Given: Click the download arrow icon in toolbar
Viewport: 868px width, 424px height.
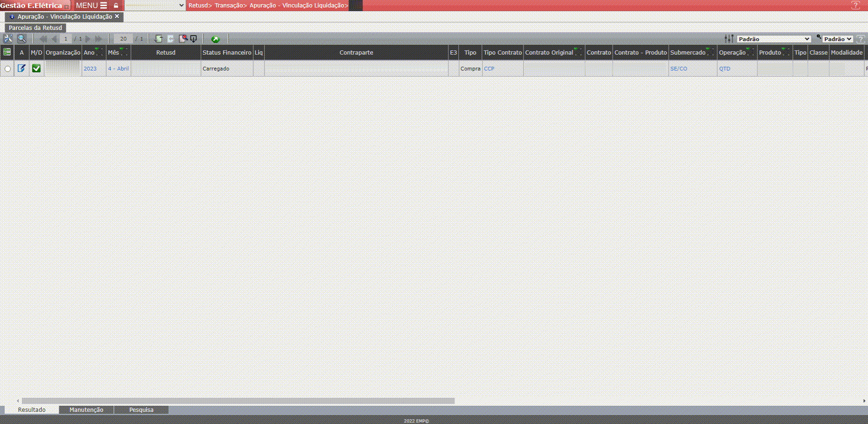Looking at the screenshot, I should pyautogui.click(x=194, y=39).
